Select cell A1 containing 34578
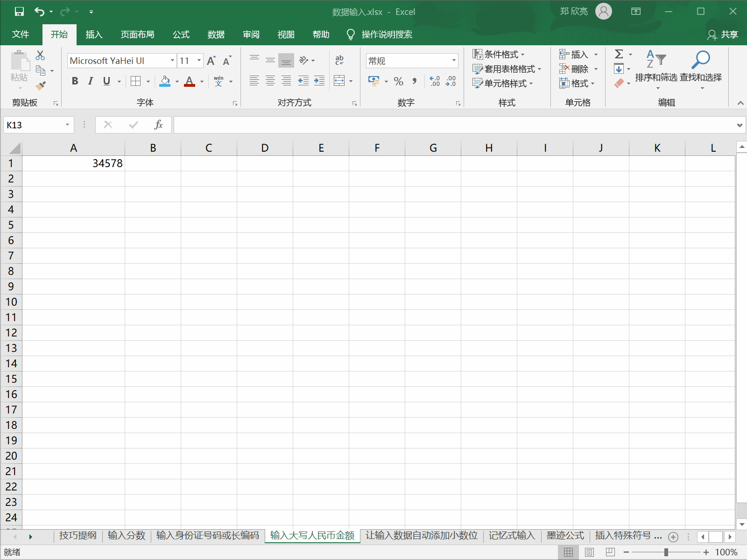Viewport: 747px width, 560px height. point(74,163)
